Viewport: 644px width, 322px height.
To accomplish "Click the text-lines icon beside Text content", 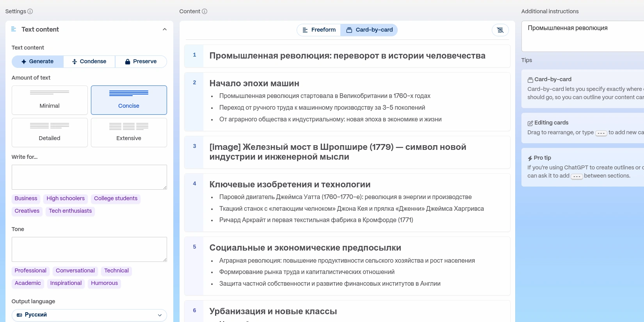I will [x=14, y=29].
